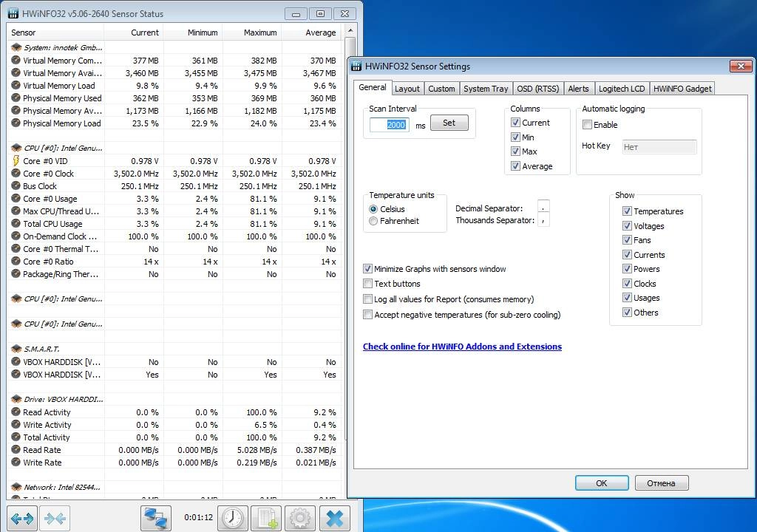Click the clock reset timer icon
Screen dimensions: 757x532
coord(233,519)
